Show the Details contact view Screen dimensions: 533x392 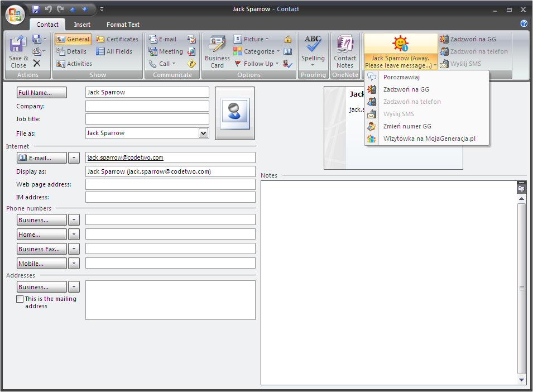coord(72,51)
